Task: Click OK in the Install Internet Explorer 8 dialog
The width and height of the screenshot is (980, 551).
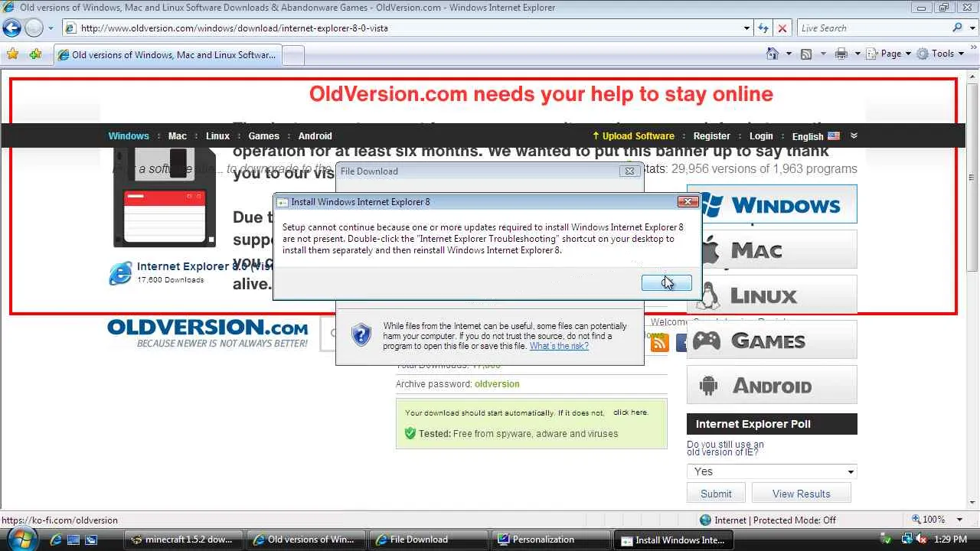Action: [666, 283]
